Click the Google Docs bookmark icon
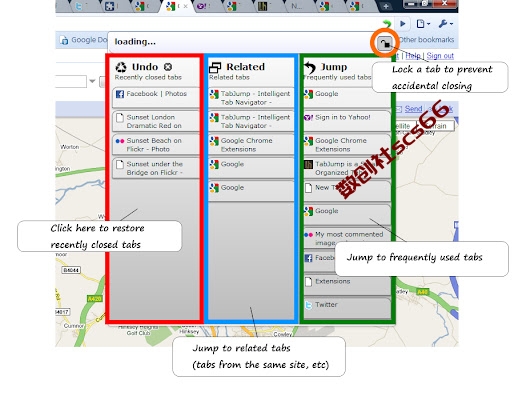This screenshot has height=400, width=514. (64, 40)
